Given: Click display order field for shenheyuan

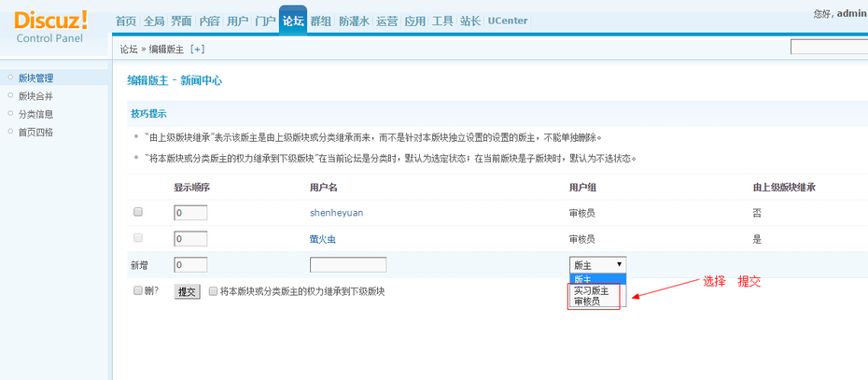Looking at the screenshot, I should (x=190, y=213).
